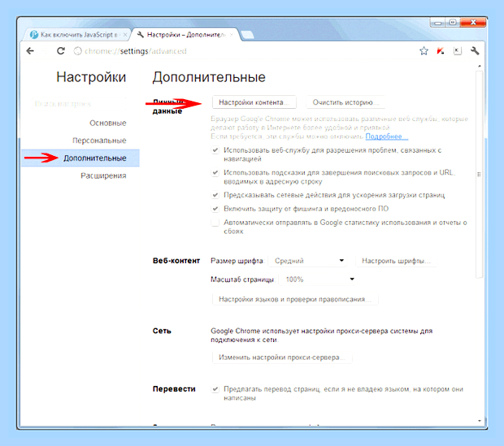Open a new tab with the new-tab button
504x446 pixels.
(x=247, y=35)
